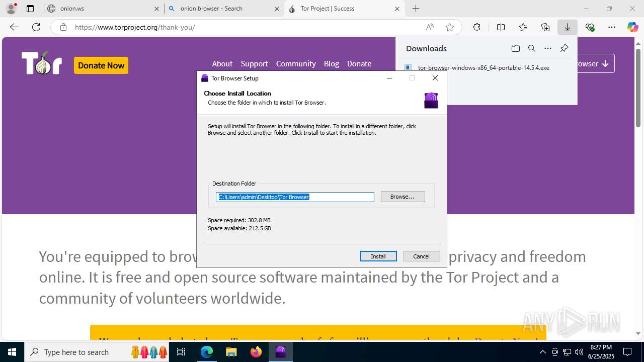Viewport: 644px width, 362px height.
Task: Open the volume tray icon
Action: [579, 352]
